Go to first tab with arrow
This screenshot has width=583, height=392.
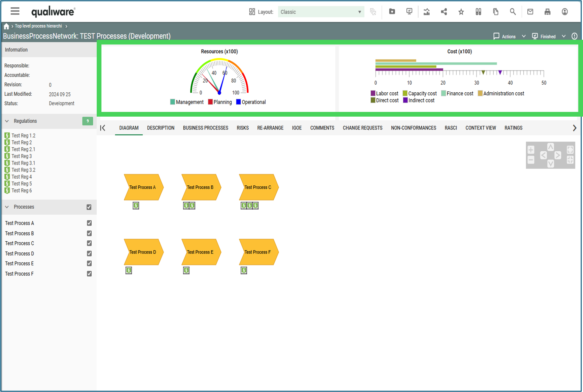[103, 128]
